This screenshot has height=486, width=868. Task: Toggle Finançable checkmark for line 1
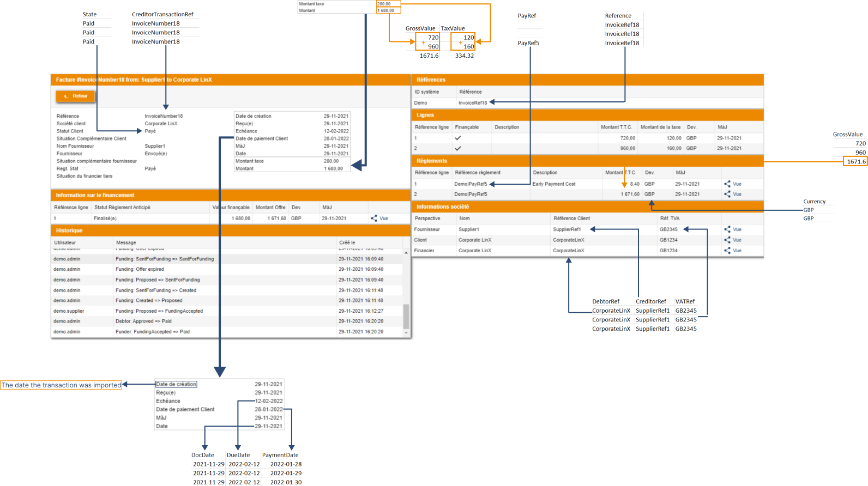click(458, 138)
